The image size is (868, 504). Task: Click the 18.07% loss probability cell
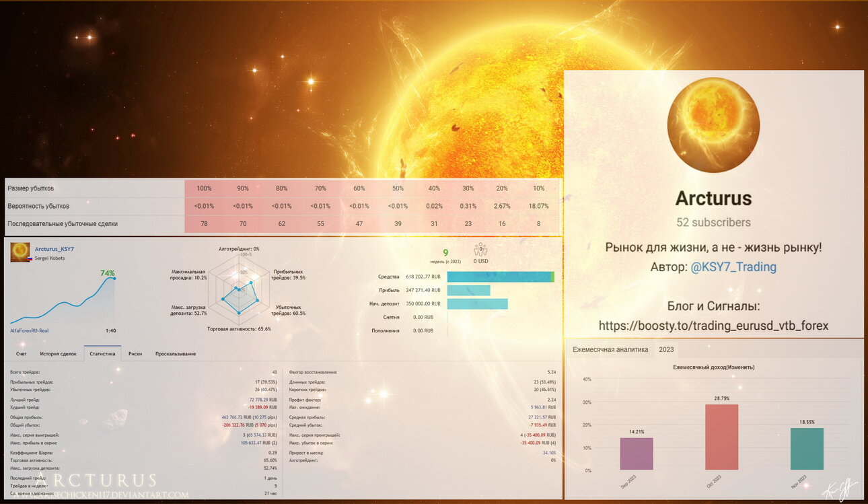click(540, 206)
